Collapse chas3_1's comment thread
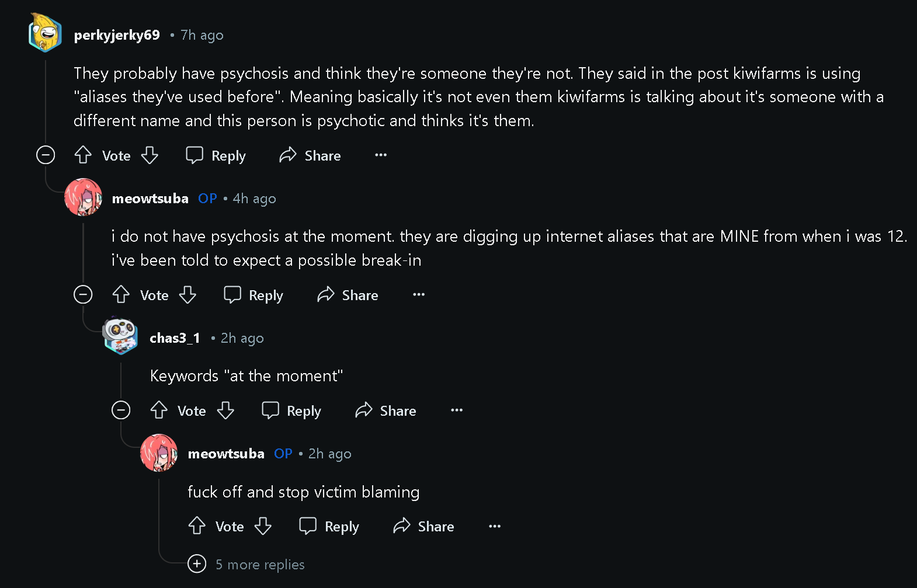The width and height of the screenshot is (917, 588). point(121,410)
